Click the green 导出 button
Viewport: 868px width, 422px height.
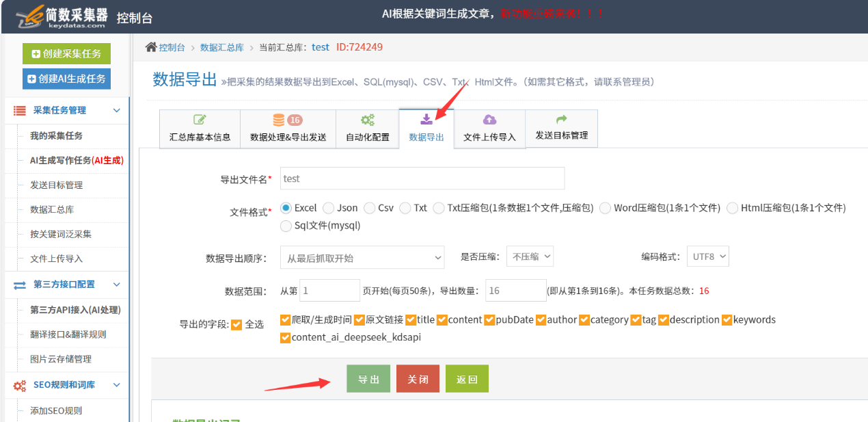(x=368, y=379)
